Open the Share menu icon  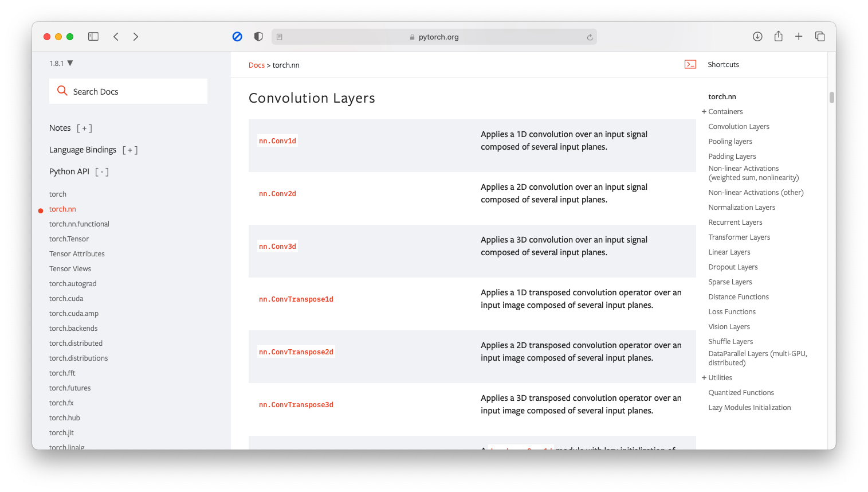(778, 36)
